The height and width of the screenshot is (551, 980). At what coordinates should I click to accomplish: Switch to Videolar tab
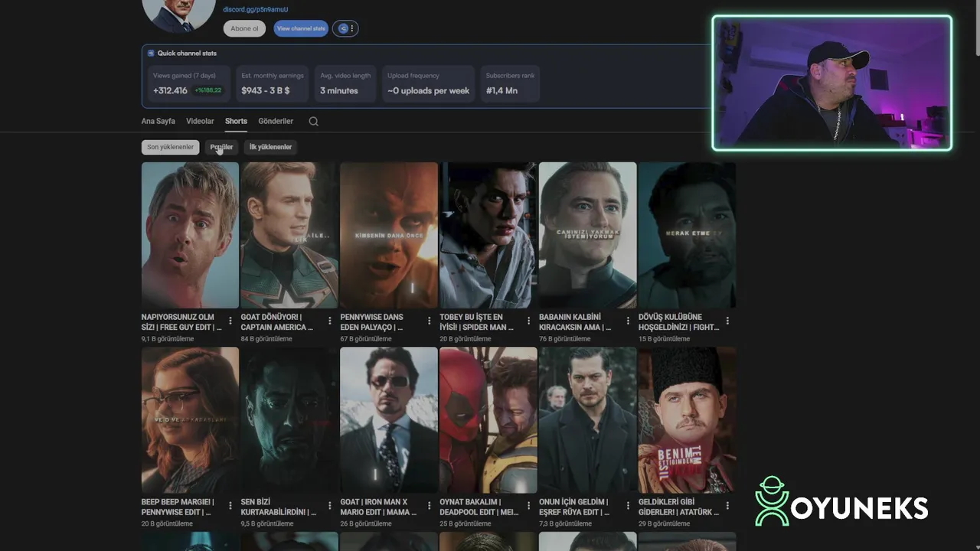coord(200,121)
